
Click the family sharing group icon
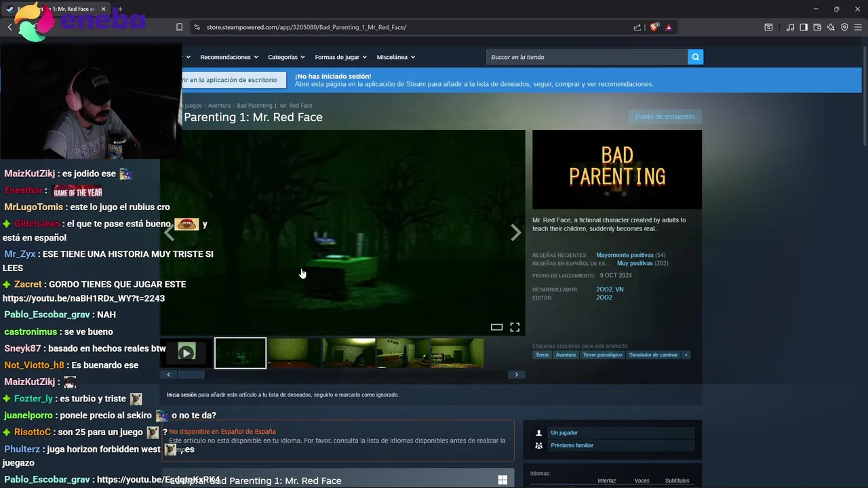click(x=539, y=445)
